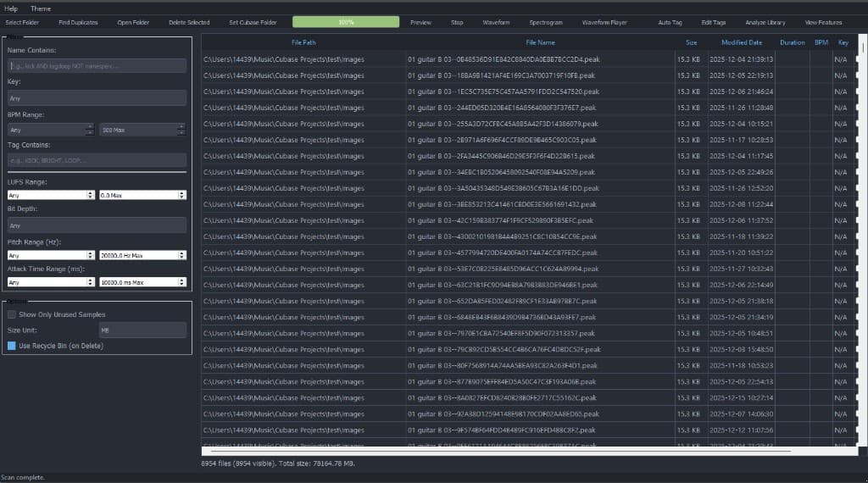Show the Waveform view
The height and width of the screenshot is (483, 868).
pos(496,22)
